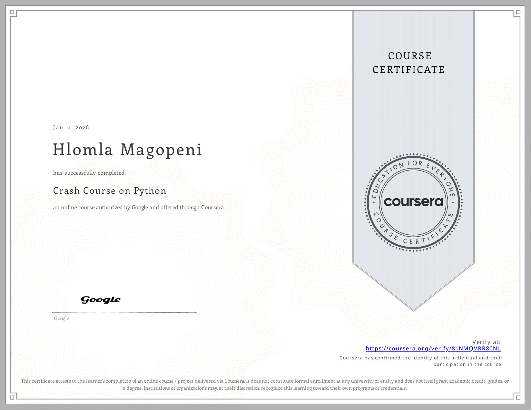Click the 'authorized by Google' description line
This screenshot has width=532, height=411.
click(x=138, y=207)
